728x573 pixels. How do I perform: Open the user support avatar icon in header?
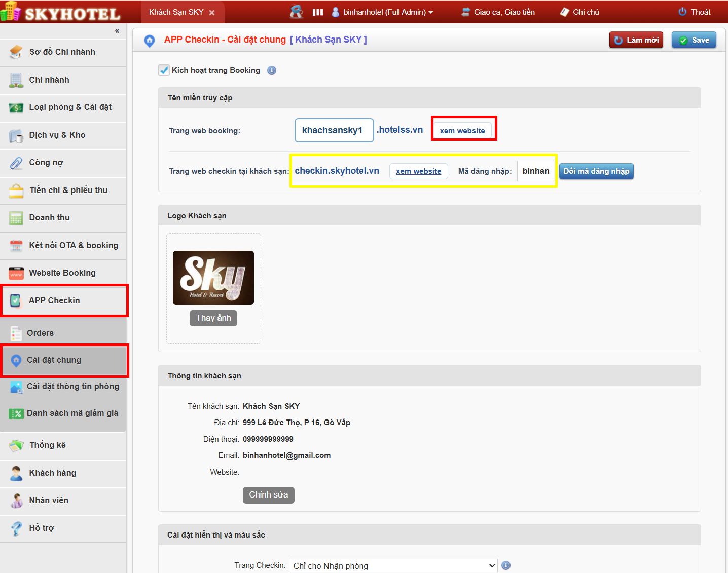[x=297, y=12]
